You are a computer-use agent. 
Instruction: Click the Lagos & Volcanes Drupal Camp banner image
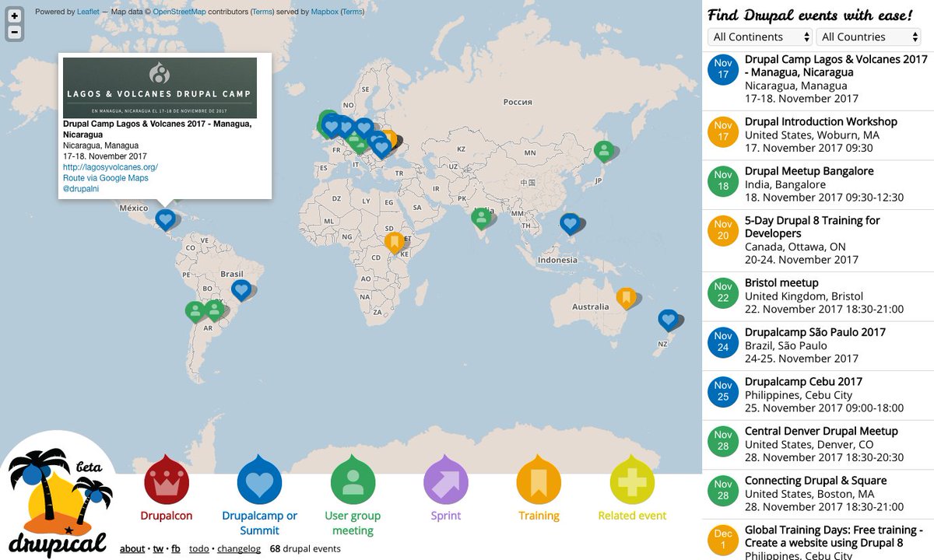pos(160,88)
